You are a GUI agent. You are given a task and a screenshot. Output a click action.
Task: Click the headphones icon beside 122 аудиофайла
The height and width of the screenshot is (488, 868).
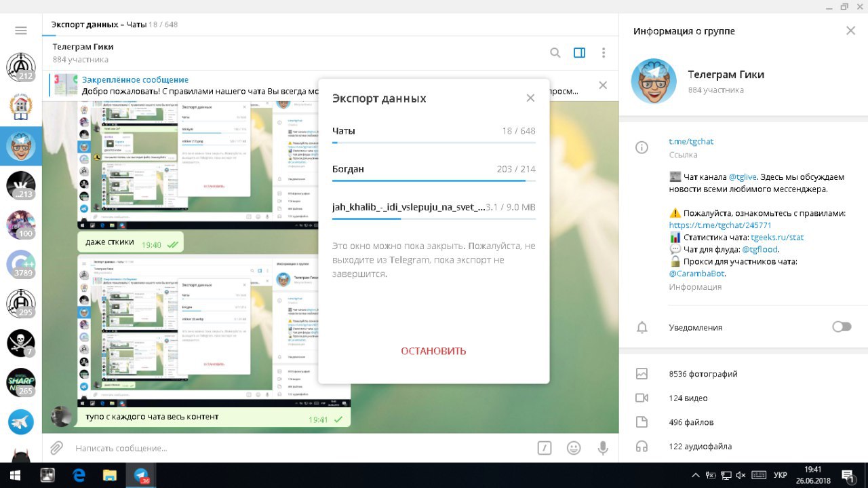(x=642, y=447)
